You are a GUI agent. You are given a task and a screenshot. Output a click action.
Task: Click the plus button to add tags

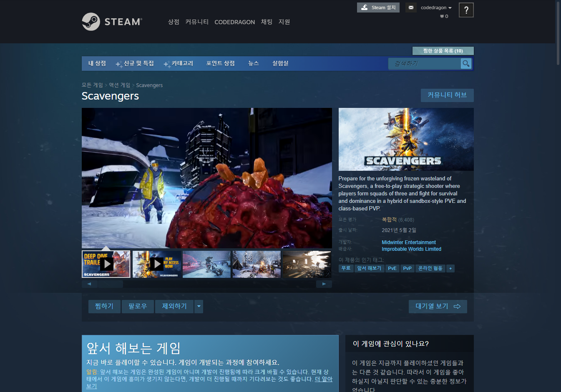(450, 268)
